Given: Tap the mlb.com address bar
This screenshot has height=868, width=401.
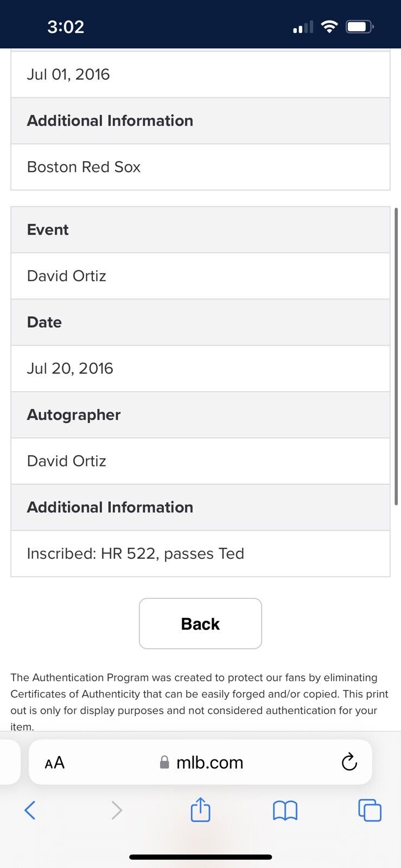Looking at the screenshot, I should tap(209, 763).
